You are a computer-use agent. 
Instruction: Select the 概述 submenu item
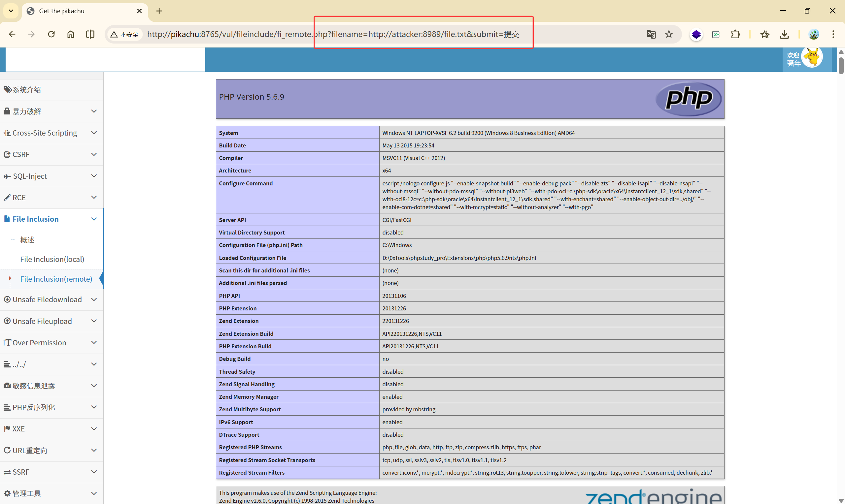click(x=27, y=240)
